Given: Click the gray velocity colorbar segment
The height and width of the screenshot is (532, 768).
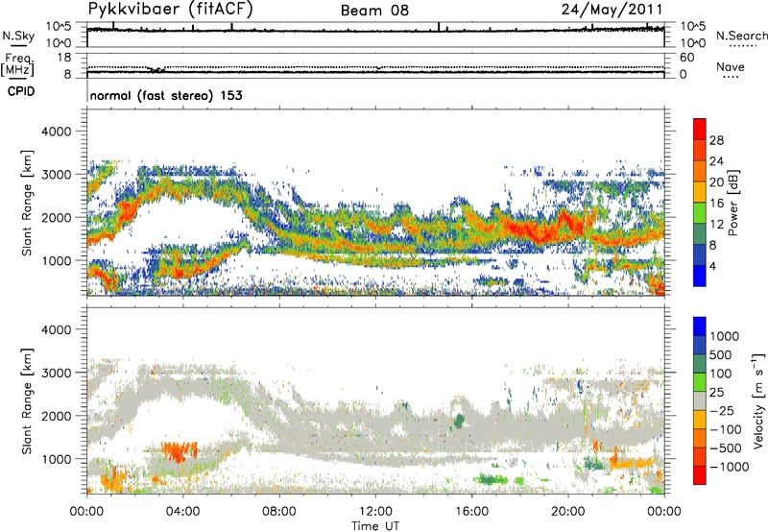Looking at the screenshot, I should pyautogui.click(x=700, y=400).
